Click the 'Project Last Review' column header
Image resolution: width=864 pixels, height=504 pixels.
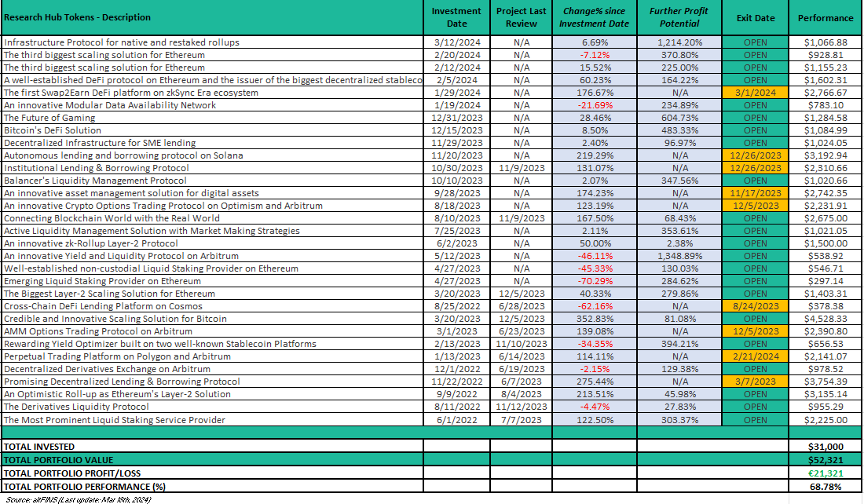(x=521, y=17)
